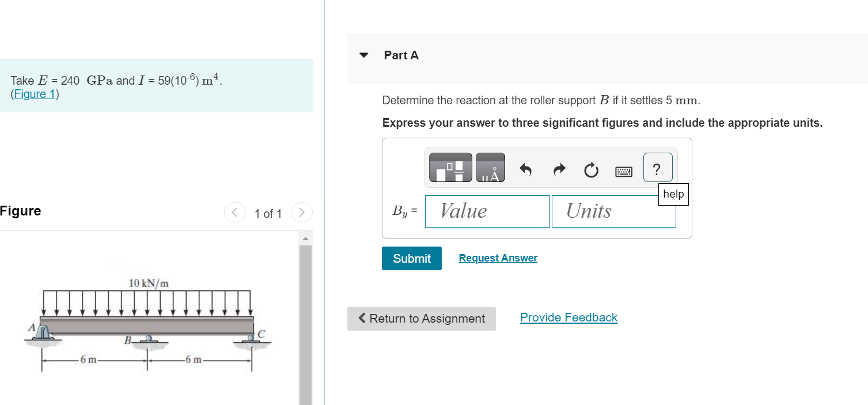Click the next figure navigation arrow
Image resolution: width=868 pixels, height=405 pixels.
coord(302,213)
